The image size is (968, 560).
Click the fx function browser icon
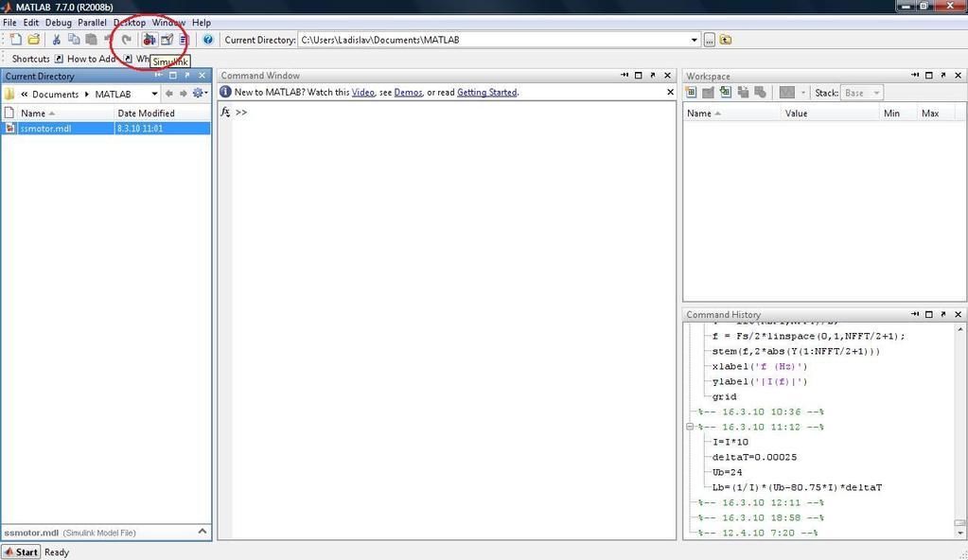pos(225,112)
